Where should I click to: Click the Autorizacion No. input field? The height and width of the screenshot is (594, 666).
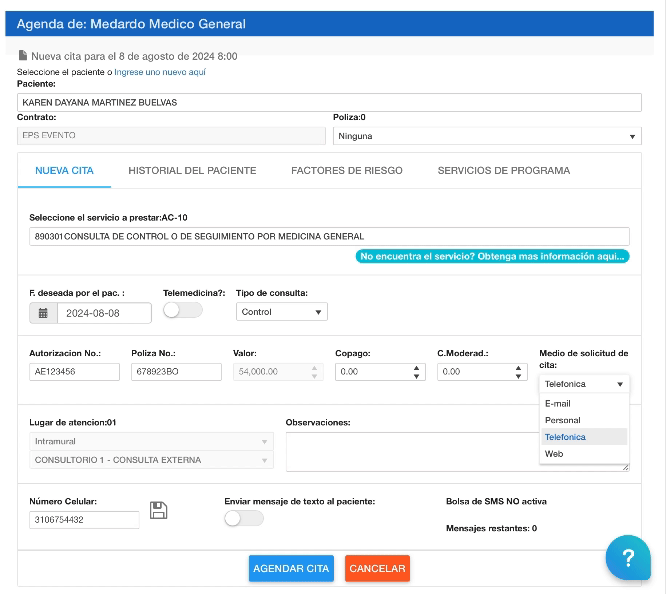pos(75,371)
